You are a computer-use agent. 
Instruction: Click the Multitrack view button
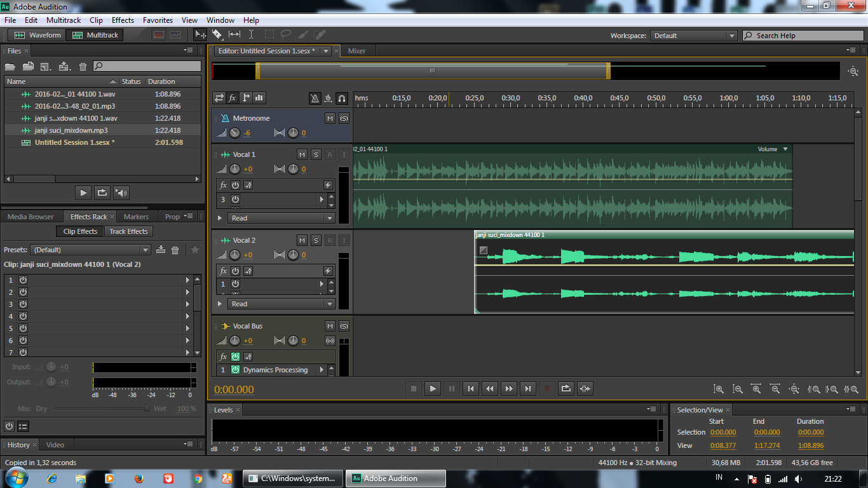click(95, 35)
